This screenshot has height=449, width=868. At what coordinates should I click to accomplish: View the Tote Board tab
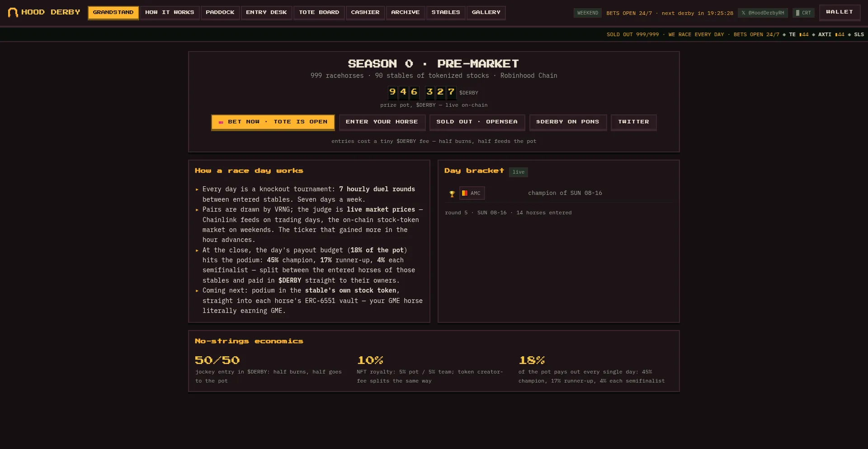pos(319,13)
